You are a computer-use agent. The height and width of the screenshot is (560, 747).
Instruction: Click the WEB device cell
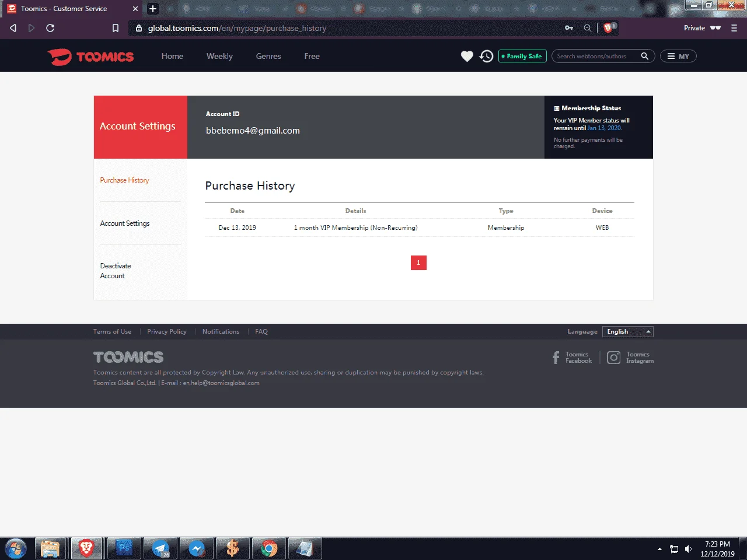(x=602, y=228)
